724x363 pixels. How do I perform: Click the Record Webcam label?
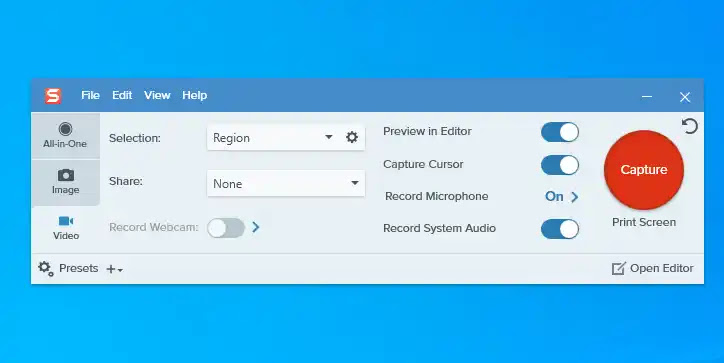(153, 227)
